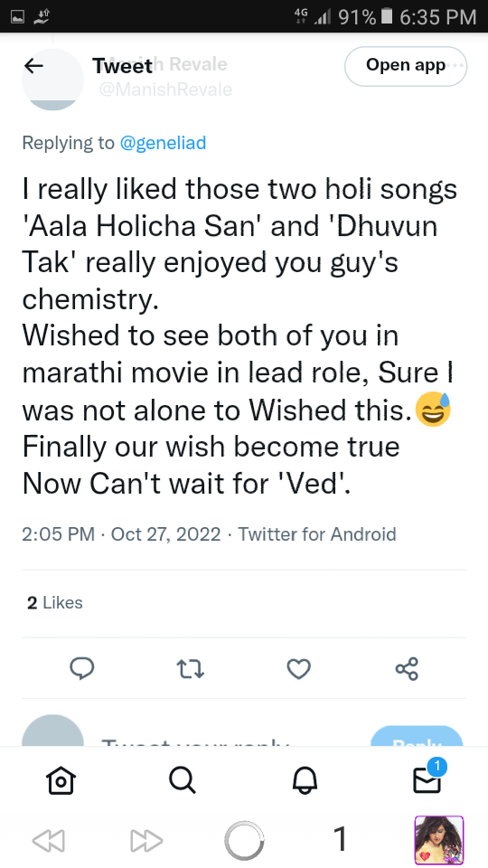The height and width of the screenshot is (868, 488).
Task: Tap the tweet author's profile avatar
Action: point(52,80)
